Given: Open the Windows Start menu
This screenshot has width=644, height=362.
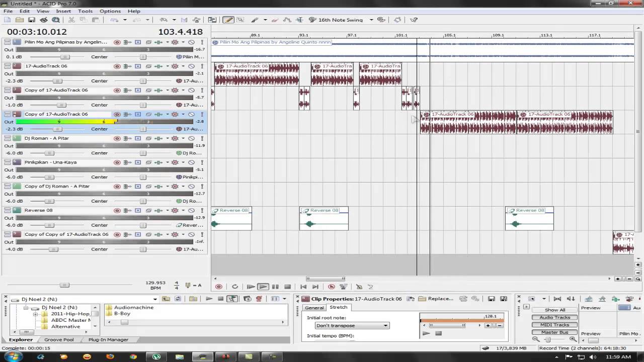Looking at the screenshot, I should [12, 356].
